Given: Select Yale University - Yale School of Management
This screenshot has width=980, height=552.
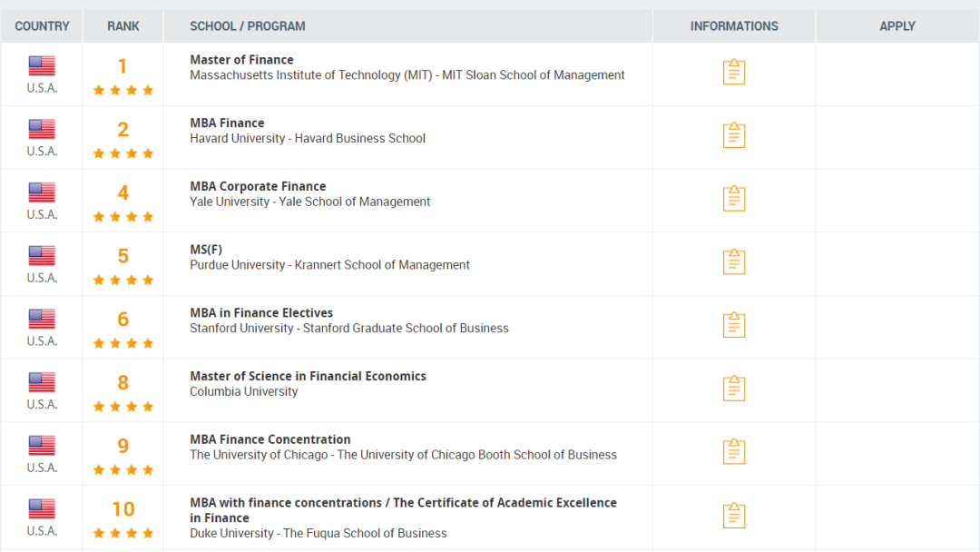Looking at the screenshot, I should click(x=310, y=202).
